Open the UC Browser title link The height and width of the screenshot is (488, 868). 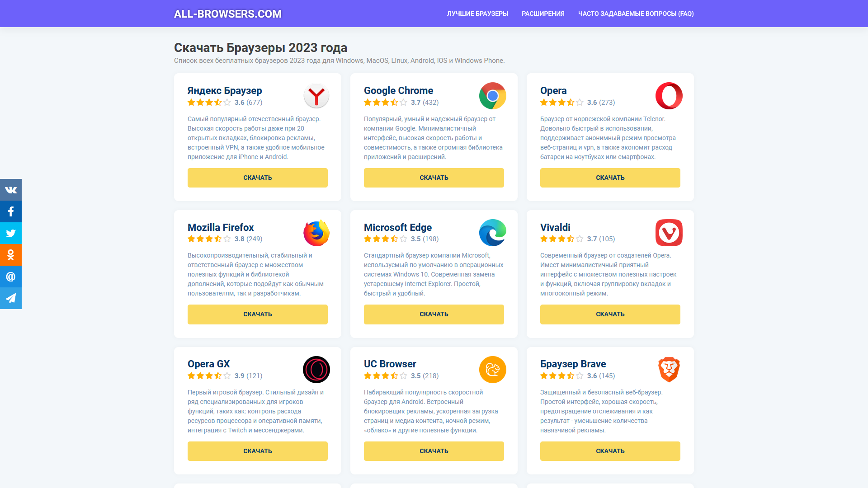click(x=390, y=364)
